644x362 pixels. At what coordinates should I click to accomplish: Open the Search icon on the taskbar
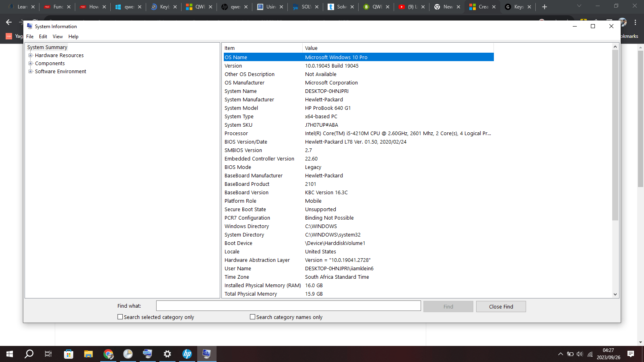29,354
